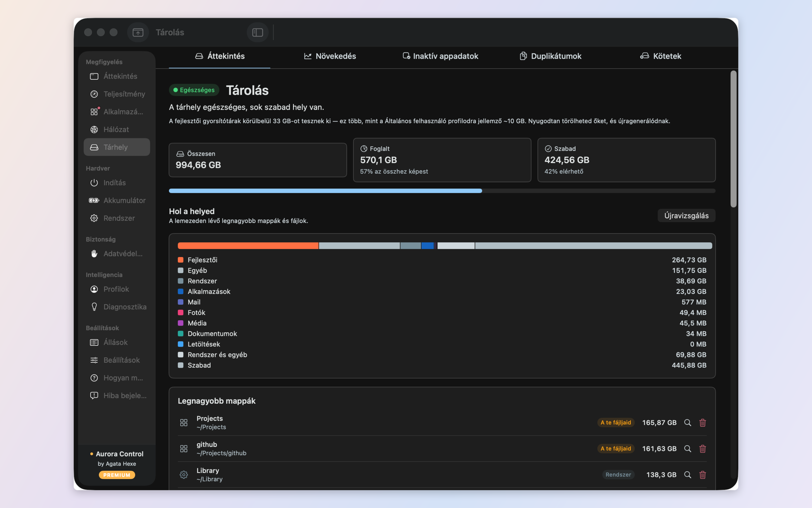Click the Rendszer tag on Library row
812x508 pixels.
pos(618,475)
